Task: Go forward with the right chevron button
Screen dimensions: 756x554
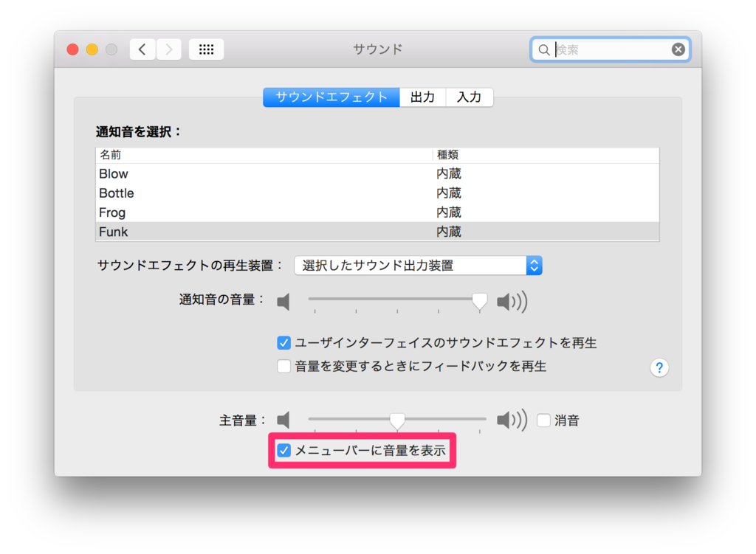Action: [x=168, y=49]
